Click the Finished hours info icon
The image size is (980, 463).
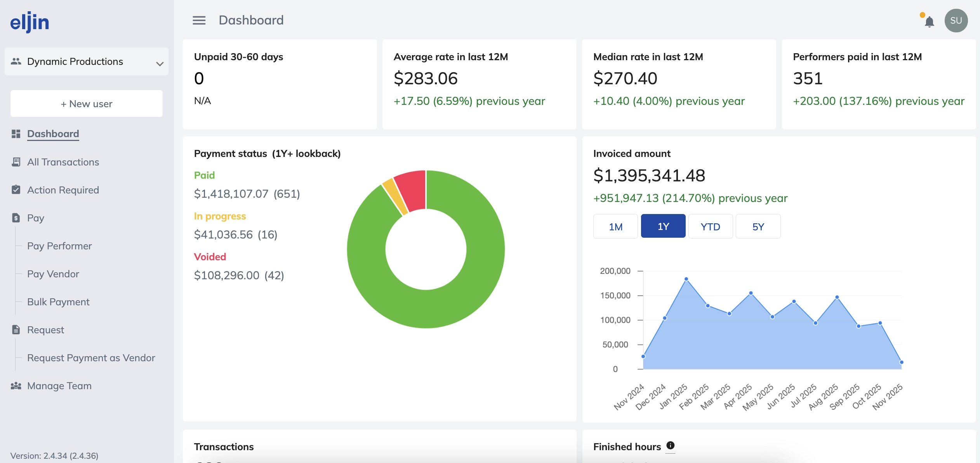point(670,446)
